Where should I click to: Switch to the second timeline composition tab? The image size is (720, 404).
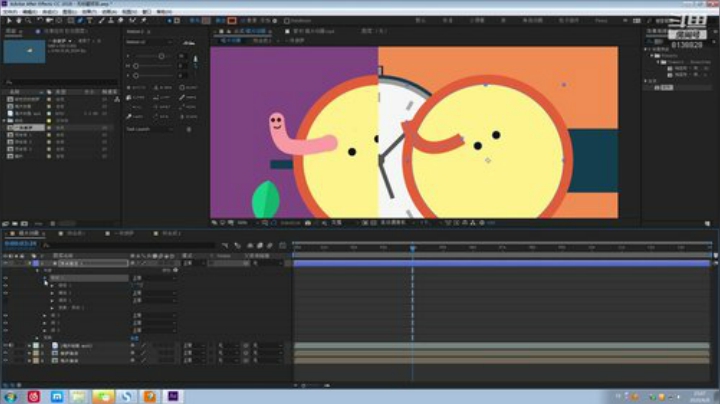coord(73,234)
